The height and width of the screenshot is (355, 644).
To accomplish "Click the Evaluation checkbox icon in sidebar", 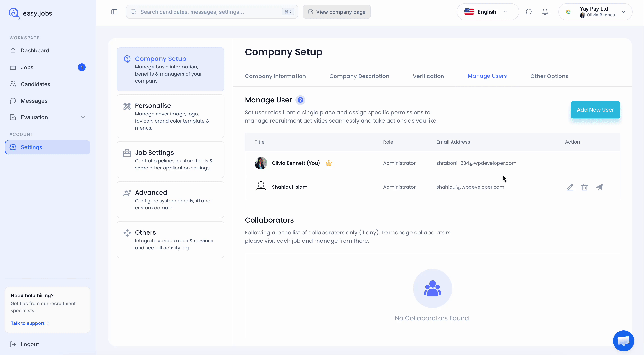I will pos(13,117).
